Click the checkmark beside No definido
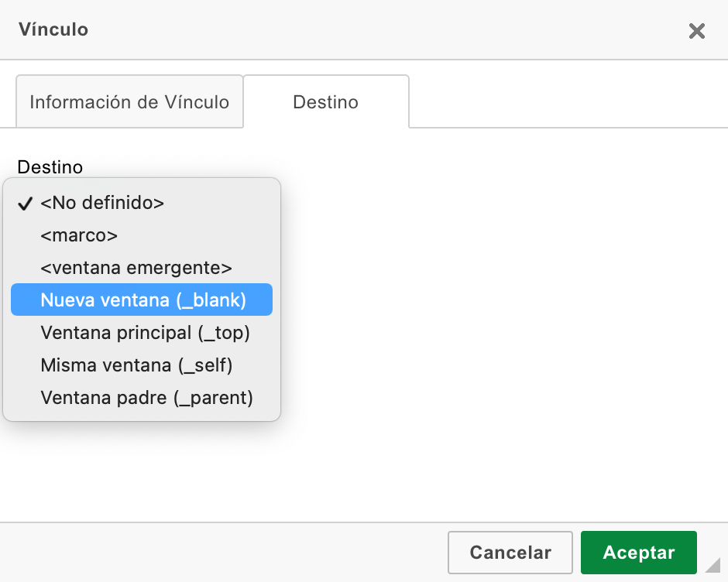This screenshot has height=582, width=728. coord(25,204)
